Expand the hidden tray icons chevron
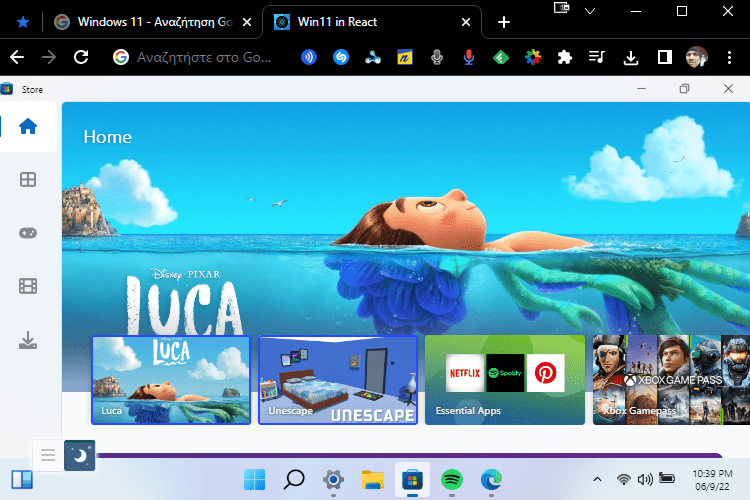Viewport: 750px width, 500px height. [597, 479]
